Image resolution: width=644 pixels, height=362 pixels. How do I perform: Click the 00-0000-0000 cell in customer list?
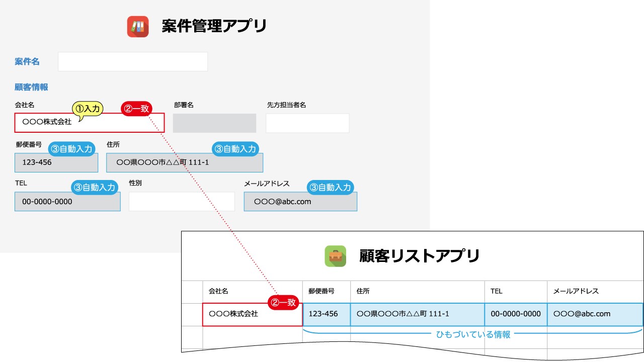click(x=516, y=314)
